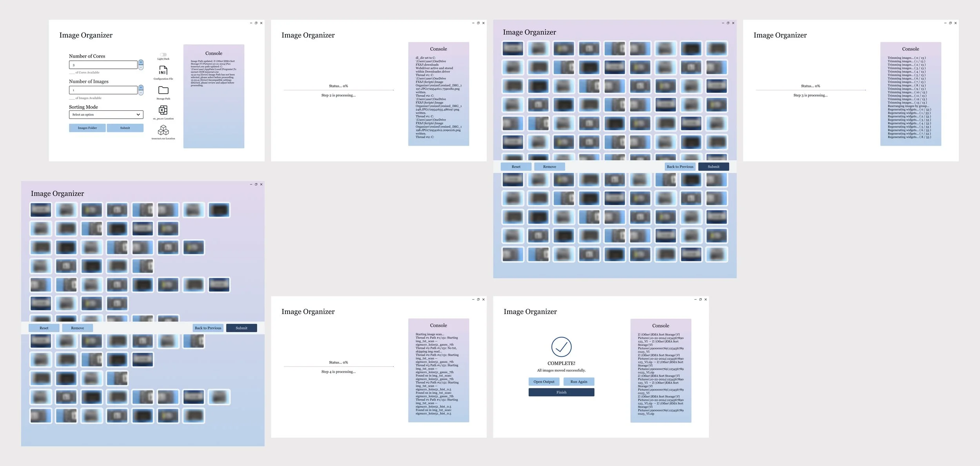Expand the Sorting Mode dropdown
Viewport: 980px width, 466px height.
106,115
